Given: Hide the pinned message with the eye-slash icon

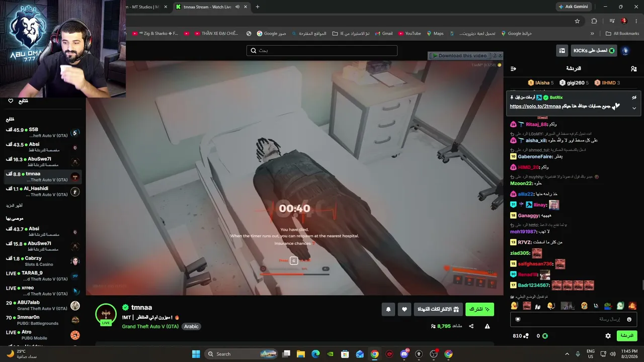Looking at the screenshot, I should click(x=634, y=98).
